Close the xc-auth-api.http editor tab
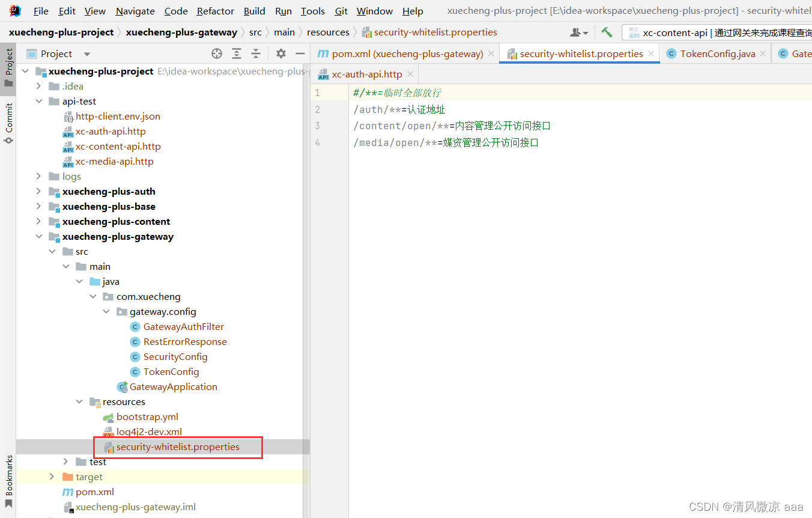The height and width of the screenshot is (518, 812). (x=410, y=75)
